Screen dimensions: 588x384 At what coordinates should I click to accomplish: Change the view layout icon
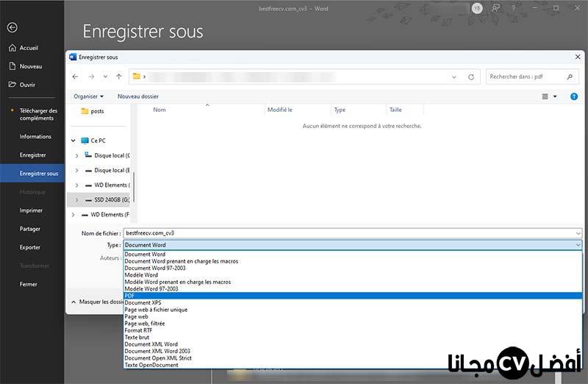tap(545, 96)
